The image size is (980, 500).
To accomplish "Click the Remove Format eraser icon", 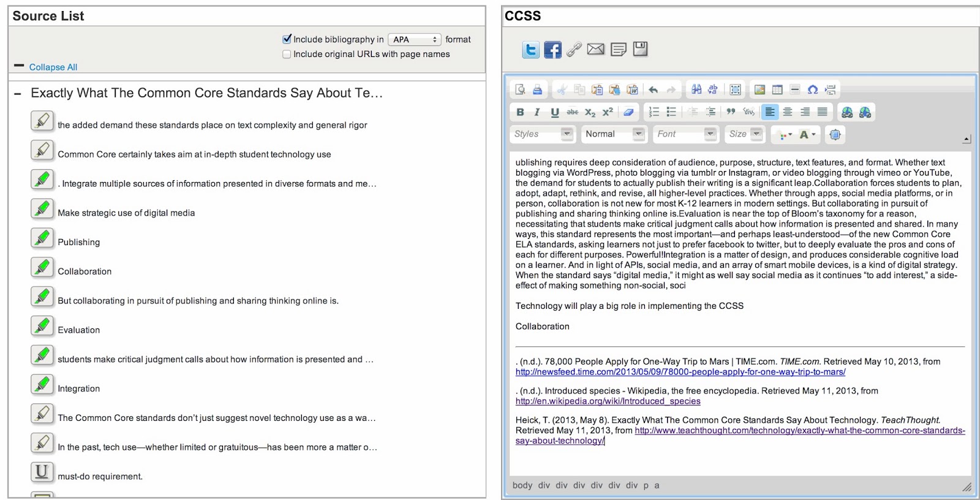I will tap(628, 112).
